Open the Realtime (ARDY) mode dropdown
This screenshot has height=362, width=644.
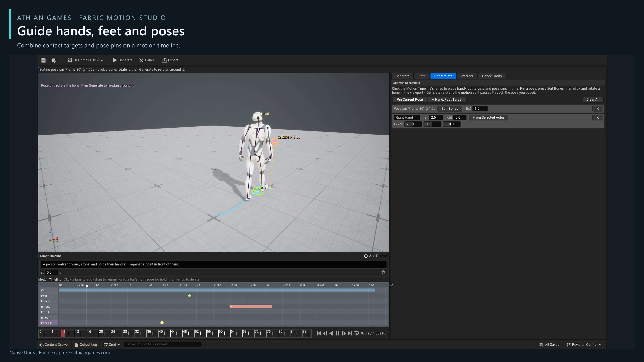point(85,60)
